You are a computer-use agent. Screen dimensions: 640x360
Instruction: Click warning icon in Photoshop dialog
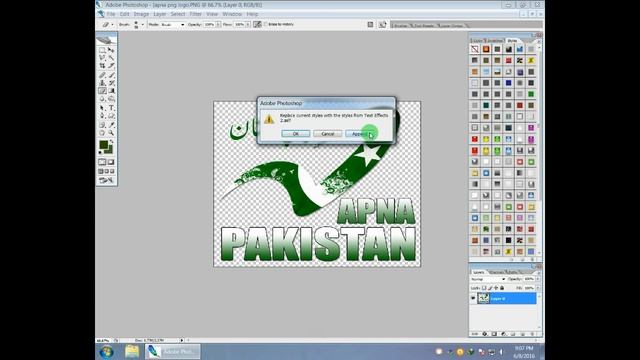tap(269, 119)
